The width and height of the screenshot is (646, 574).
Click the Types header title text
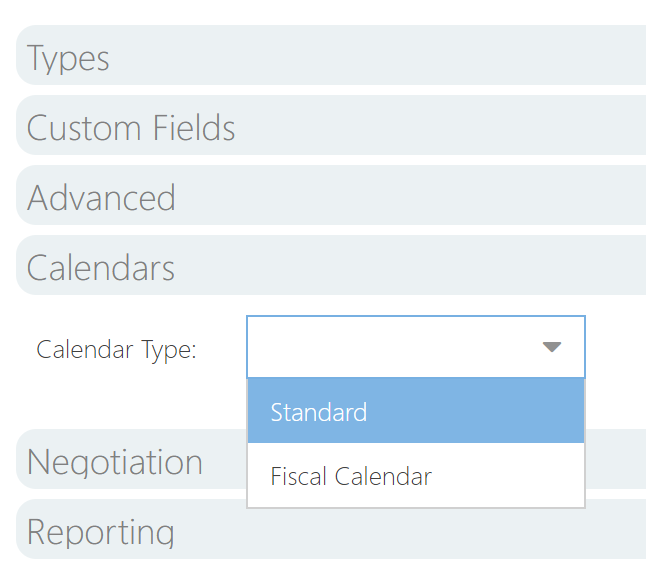tap(68, 58)
